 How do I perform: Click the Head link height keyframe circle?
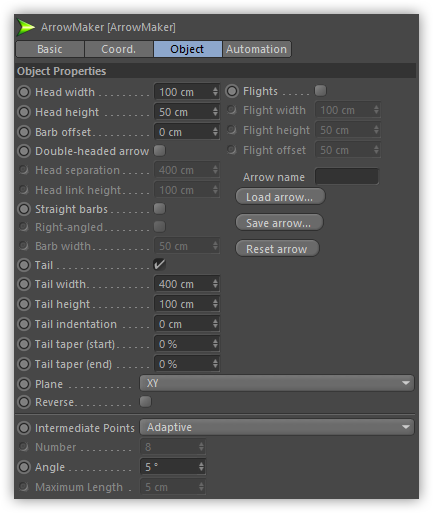[23, 190]
